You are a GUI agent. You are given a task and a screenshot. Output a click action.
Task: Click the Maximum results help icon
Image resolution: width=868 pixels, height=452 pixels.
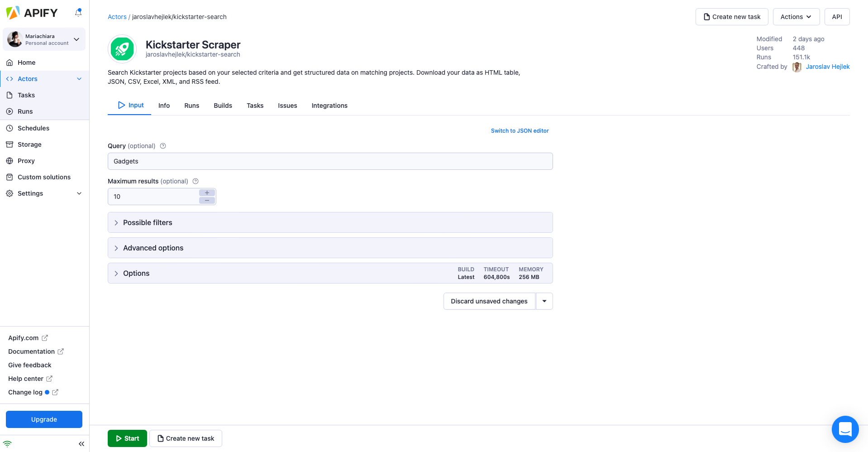click(x=195, y=181)
